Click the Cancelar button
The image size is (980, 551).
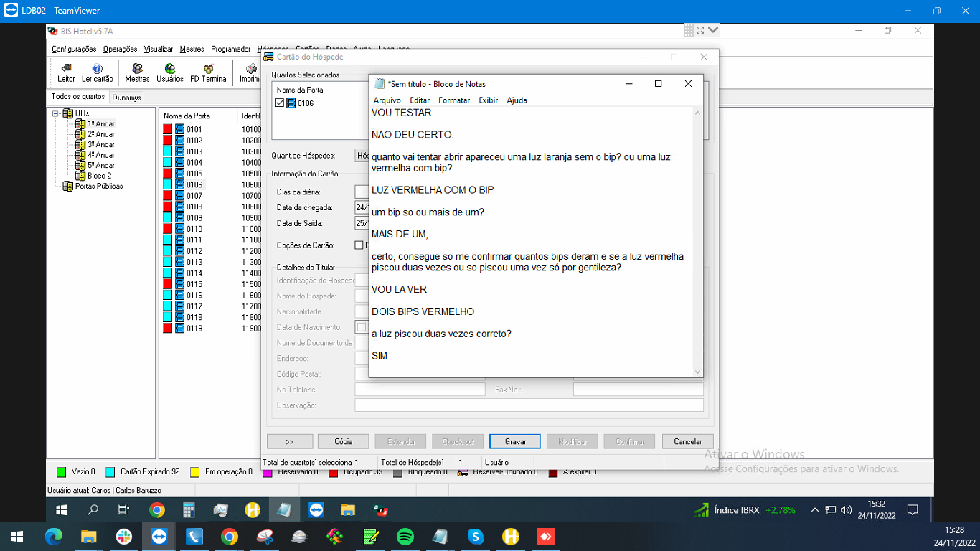[x=687, y=441]
